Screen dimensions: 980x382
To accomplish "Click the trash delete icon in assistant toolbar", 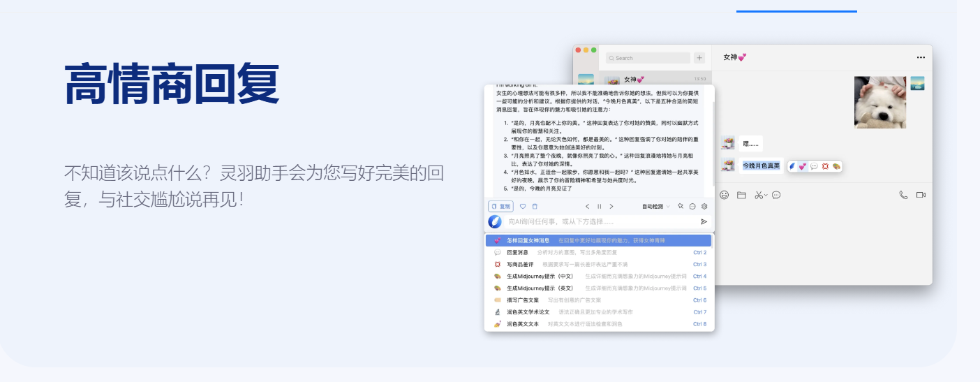I will 535,206.
